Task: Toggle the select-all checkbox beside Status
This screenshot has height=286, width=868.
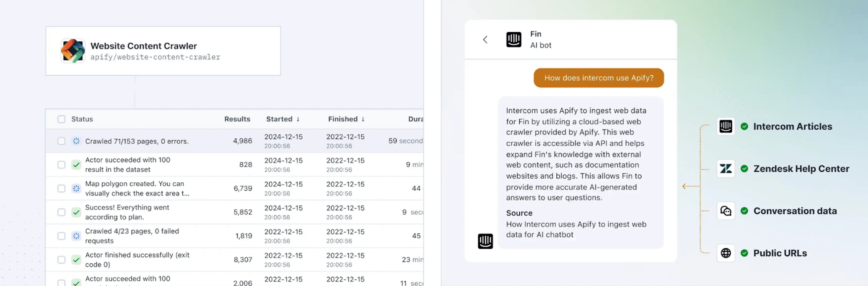Action: [61, 119]
